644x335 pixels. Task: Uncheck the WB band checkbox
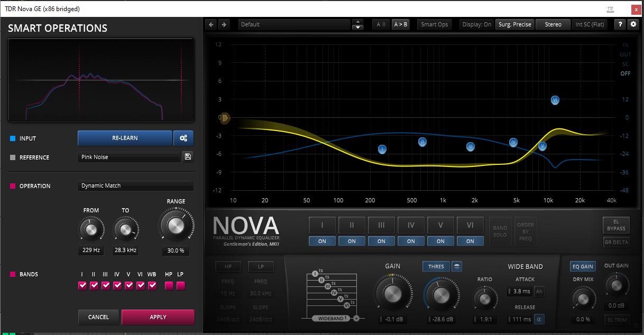(152, 286)
